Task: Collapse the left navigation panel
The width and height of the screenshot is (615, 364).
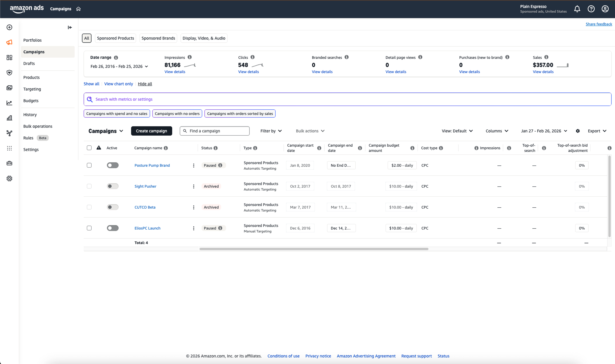Action: click(x=70, y=28)
